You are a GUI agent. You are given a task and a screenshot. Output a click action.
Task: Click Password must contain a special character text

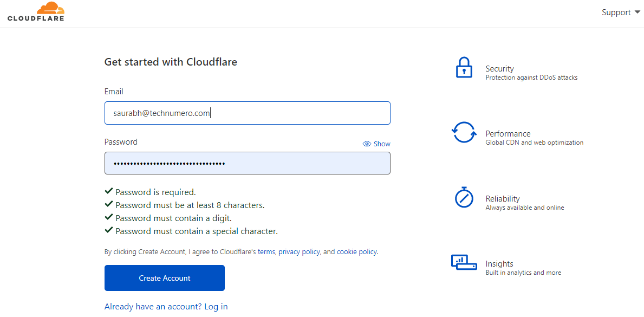click(197, 231)
